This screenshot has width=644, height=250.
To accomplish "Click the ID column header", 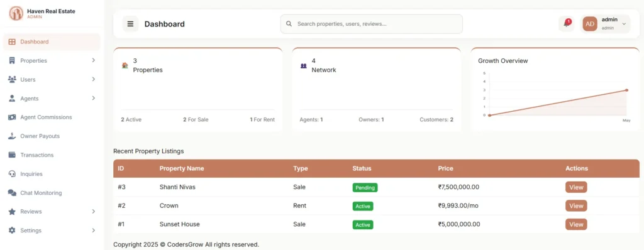I will 121,168.
